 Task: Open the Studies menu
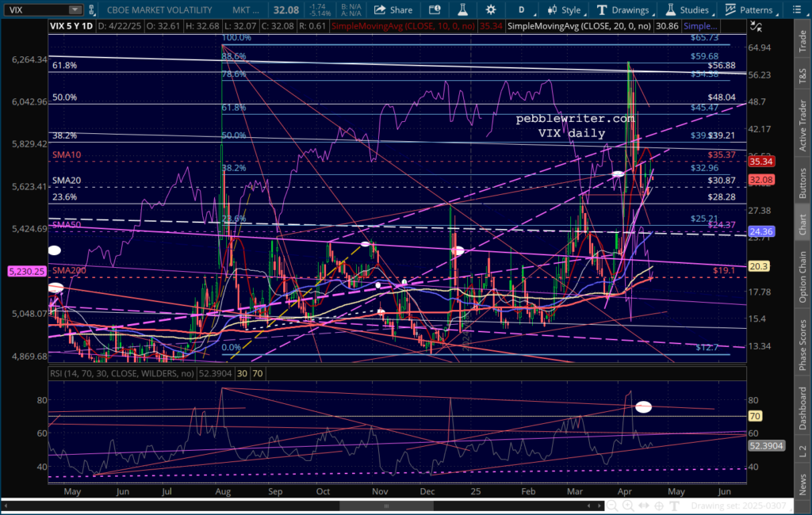(x=687, y=10)
